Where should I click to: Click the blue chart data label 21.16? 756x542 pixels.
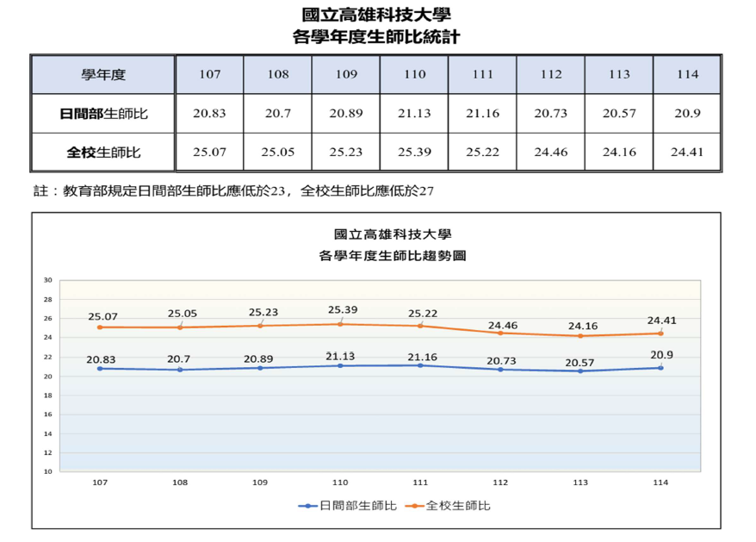click(423, 357)
